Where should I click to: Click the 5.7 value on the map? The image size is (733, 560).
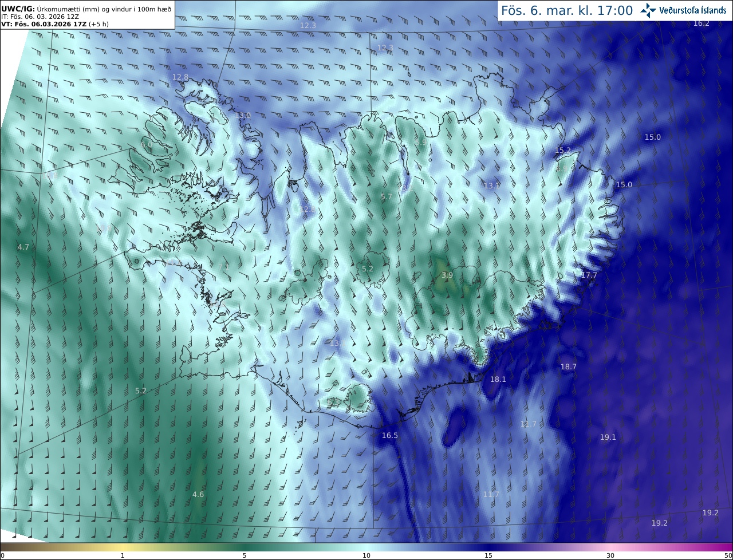pyautogui.click(x=387, y=196)
